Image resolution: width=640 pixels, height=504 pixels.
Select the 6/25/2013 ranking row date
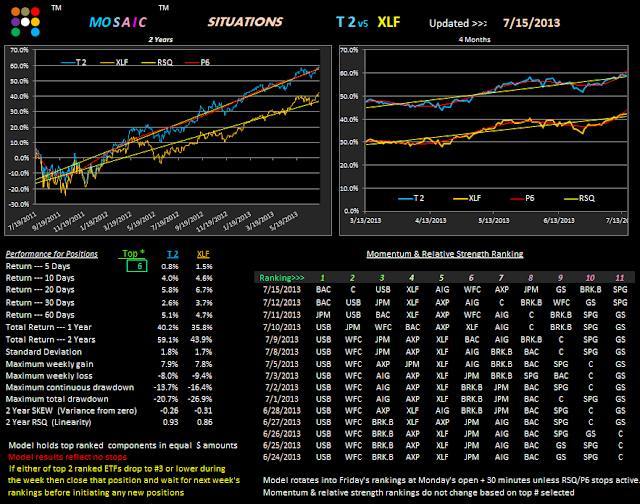(x=282, y=445)
